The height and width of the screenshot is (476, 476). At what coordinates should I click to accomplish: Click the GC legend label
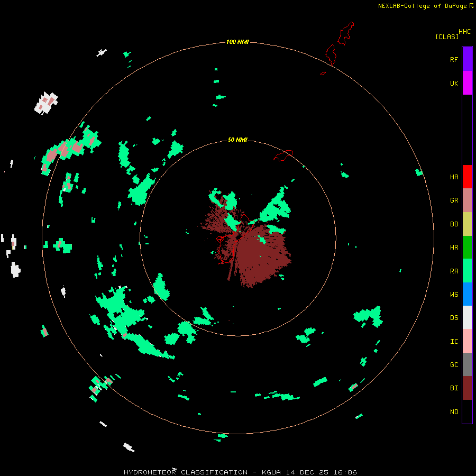(454, 365)
